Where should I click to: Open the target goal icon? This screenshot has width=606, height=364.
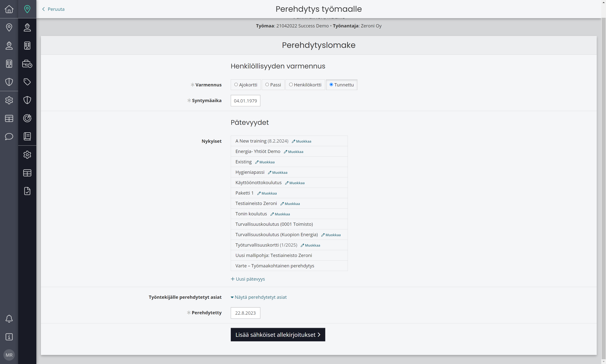pyautogui.click(x=27, y=118)
